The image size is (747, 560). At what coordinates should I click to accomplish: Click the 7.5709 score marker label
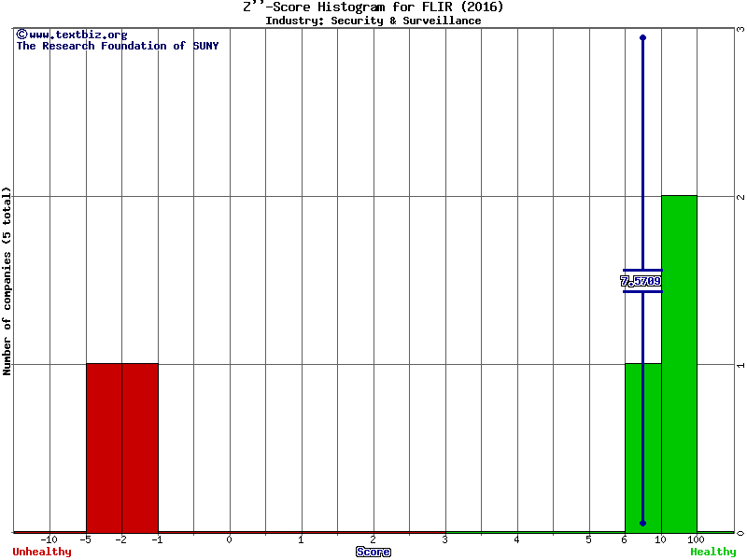(641, 281)
